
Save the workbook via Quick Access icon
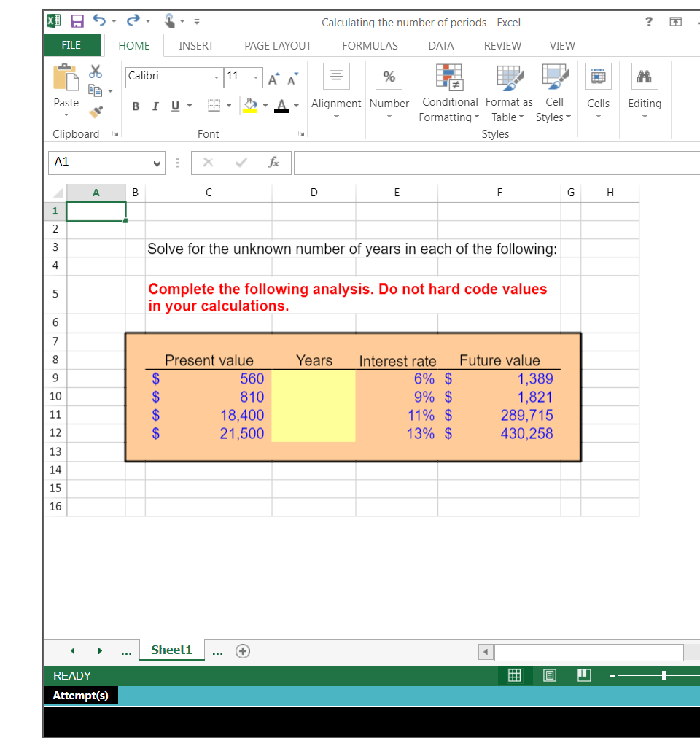77,21
